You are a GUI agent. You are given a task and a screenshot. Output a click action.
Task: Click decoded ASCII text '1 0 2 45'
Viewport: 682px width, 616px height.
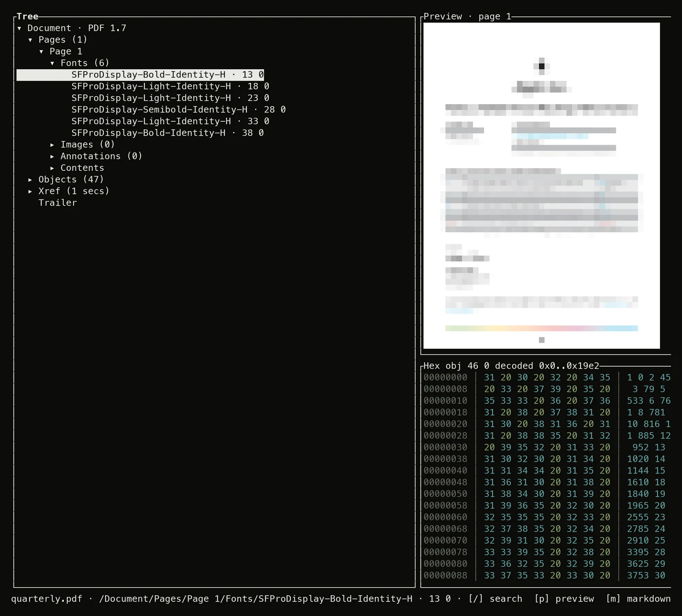coord(649,377)
